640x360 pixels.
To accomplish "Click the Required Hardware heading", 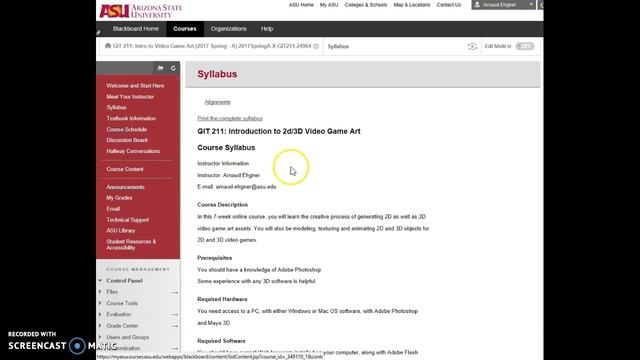I will point(222,299).
